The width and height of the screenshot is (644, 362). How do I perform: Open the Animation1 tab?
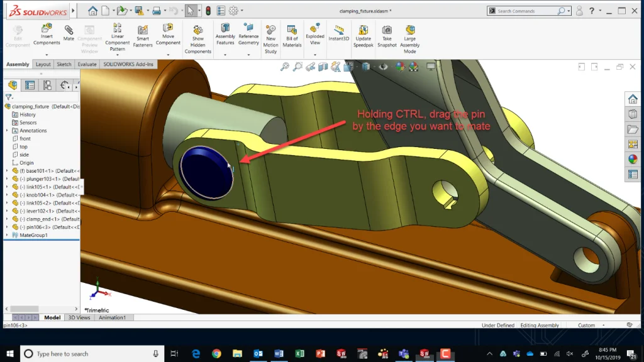(113, 317)
